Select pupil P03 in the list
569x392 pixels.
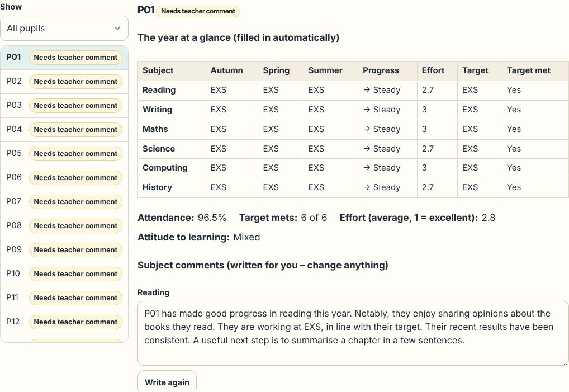click(x=64, y=105)
